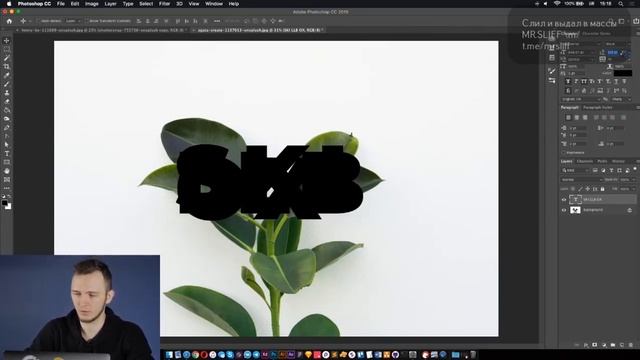This screenshot has width=640, height=360.
Task: Select the Pen tool
Action: click(7, 128)
